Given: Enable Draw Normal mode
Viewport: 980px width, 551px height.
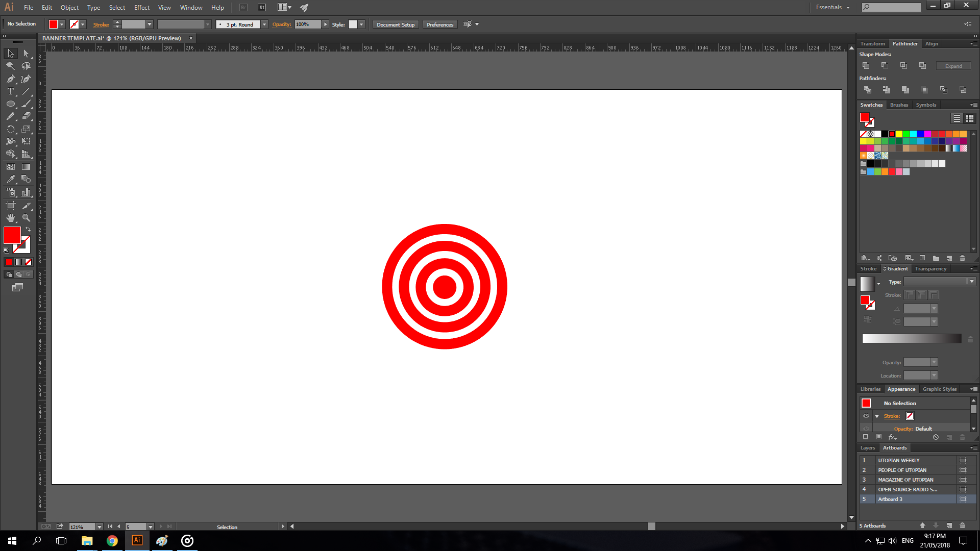Looking at the screenshot, I should 9,274.
